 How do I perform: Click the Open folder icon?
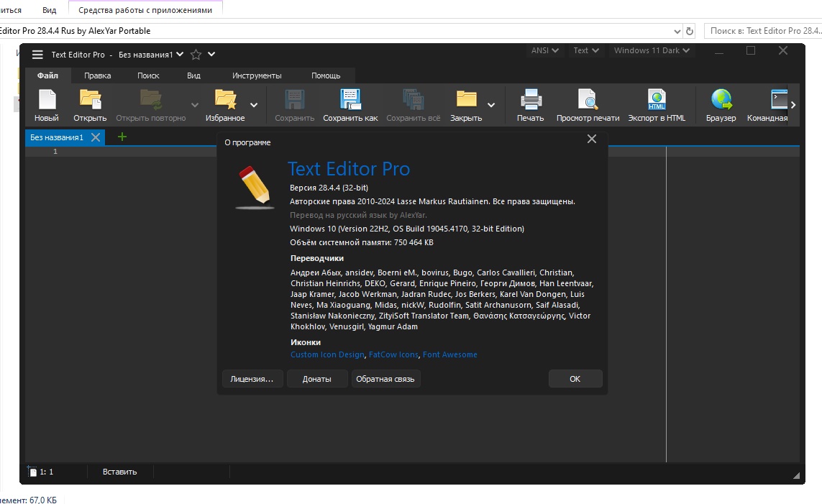(90, 99)
